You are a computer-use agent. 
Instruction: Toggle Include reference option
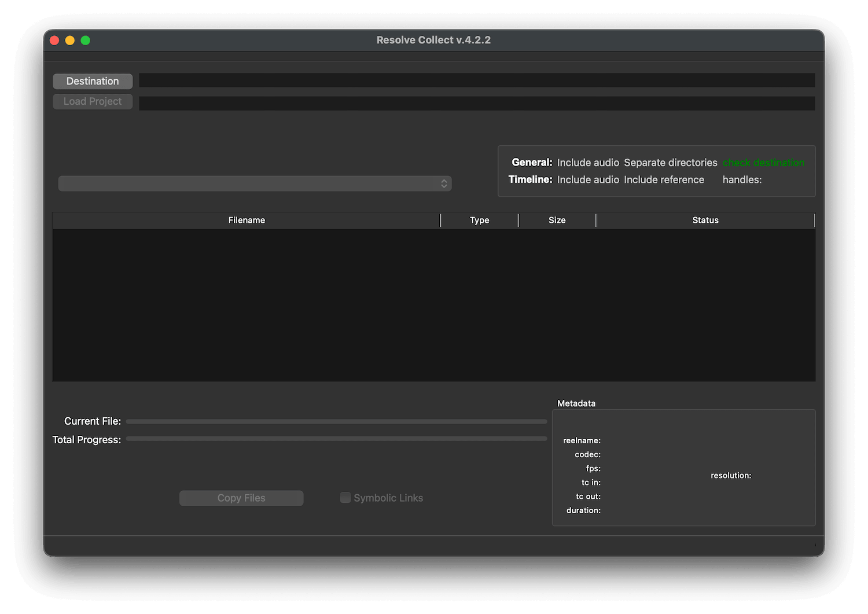click(664, 180)
